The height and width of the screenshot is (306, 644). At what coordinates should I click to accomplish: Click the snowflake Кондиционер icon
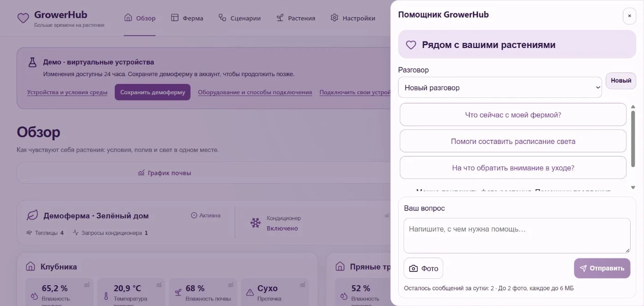coord(255,223)
